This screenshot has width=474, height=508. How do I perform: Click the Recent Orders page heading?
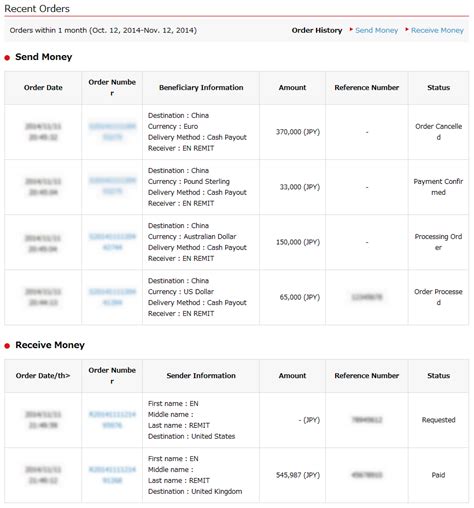37,8
